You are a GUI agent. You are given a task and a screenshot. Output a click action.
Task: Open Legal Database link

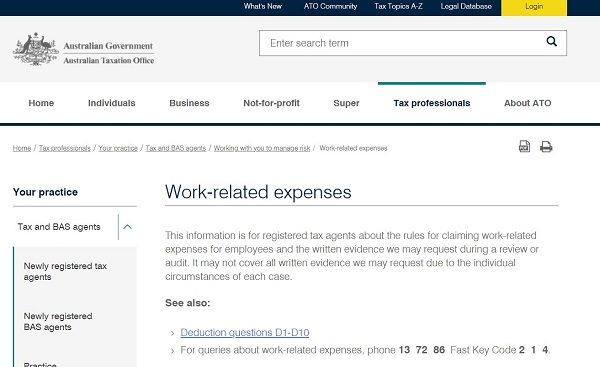466,6
